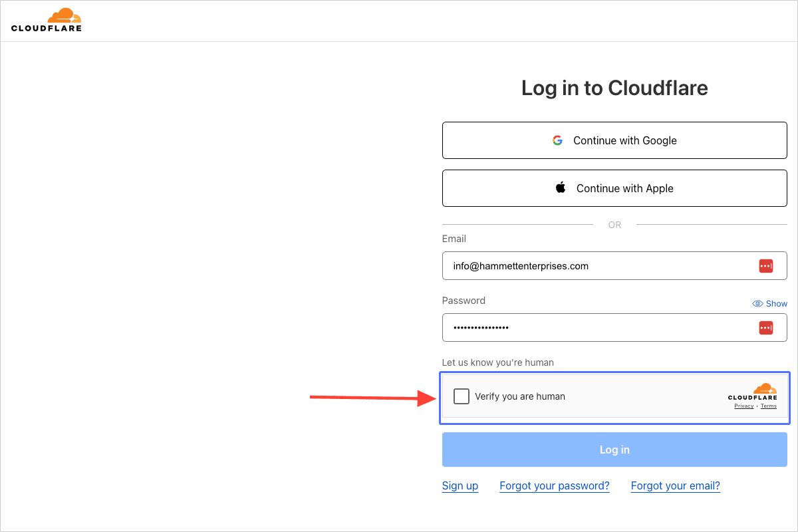The height and width of the screenshot is (532, 798).
Task: Check the 'Verify you are human' checkbox
Action: tap(461, 396)
